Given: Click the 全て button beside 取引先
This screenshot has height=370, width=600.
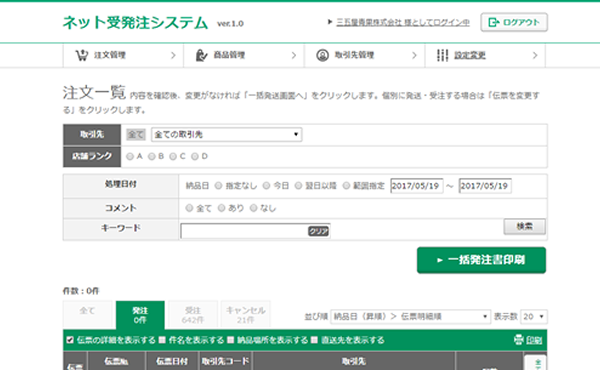Looking at the screenshot, I should click(136, 134).
